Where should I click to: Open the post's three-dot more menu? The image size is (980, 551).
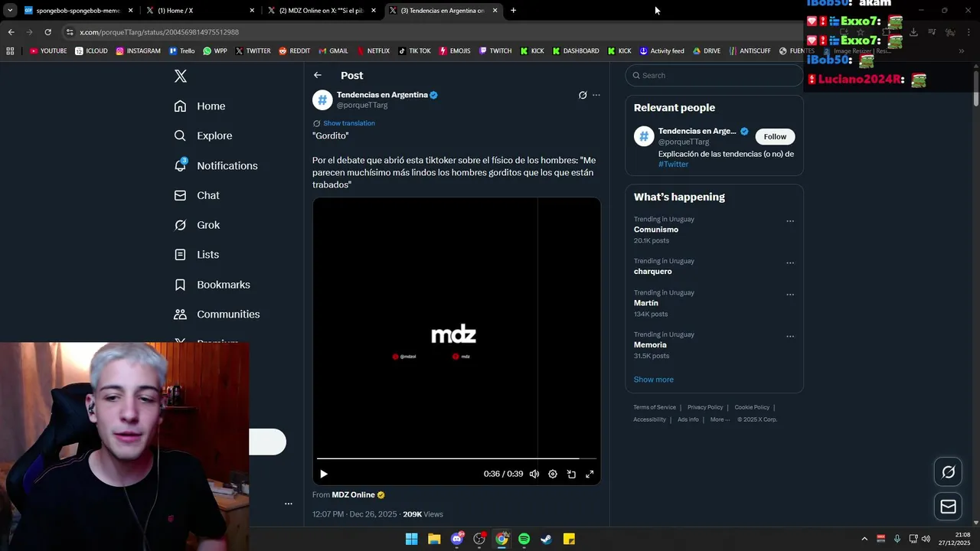(596, 95)
